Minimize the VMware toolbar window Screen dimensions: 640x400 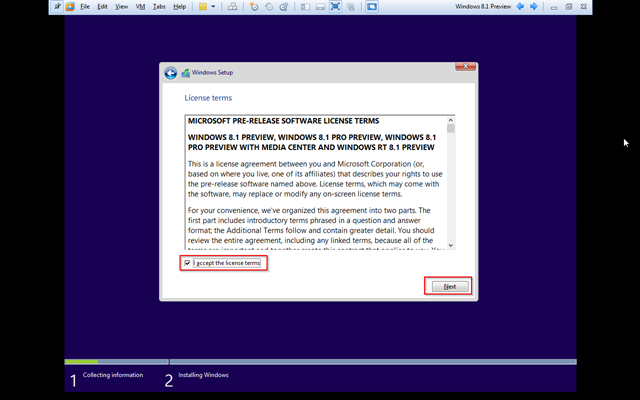[x=553, y=7]
